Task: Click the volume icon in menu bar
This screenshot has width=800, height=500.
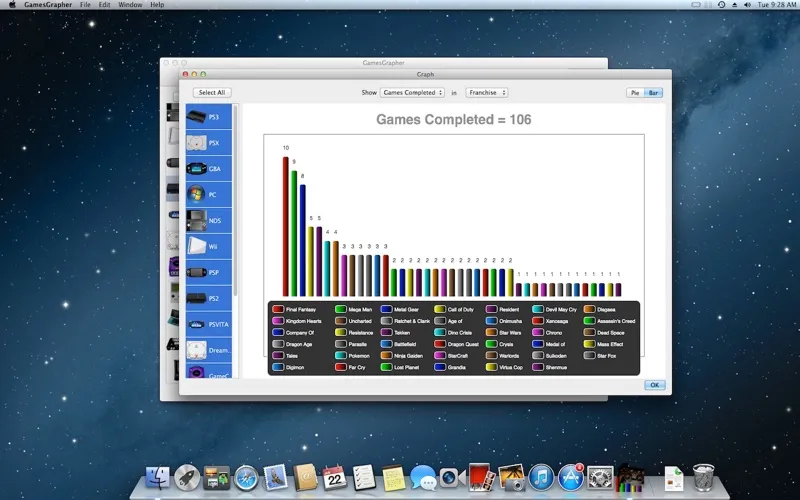Action: (x=747, y=5)
